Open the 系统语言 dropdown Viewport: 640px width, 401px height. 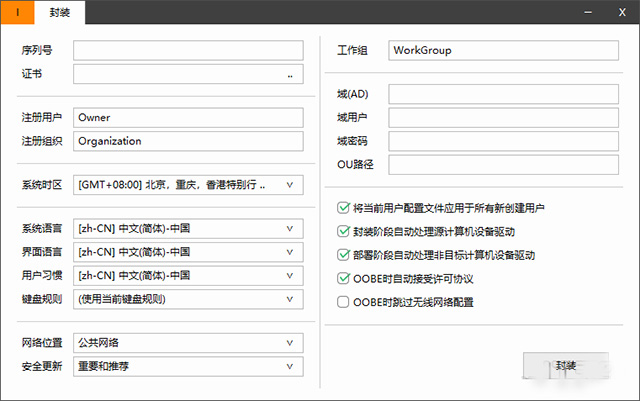290,228
